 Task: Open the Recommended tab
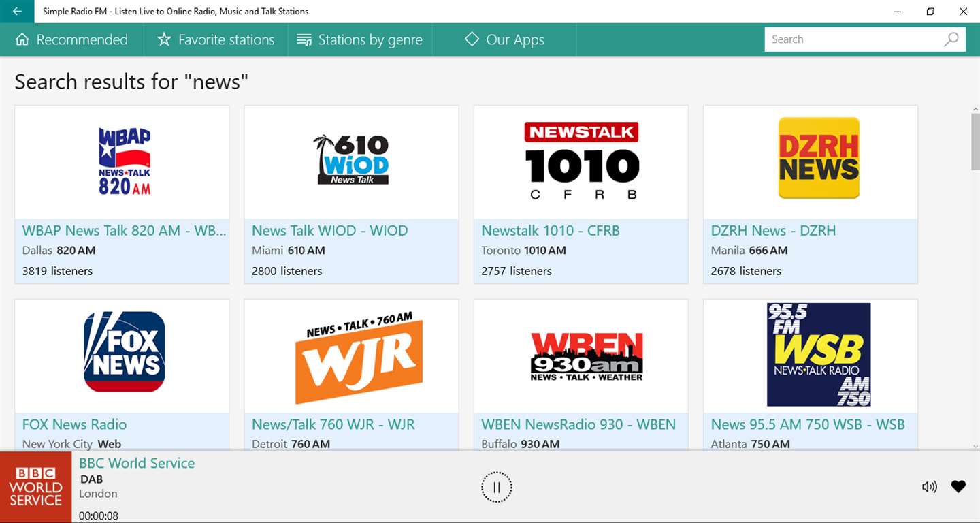tap(71, 39)
